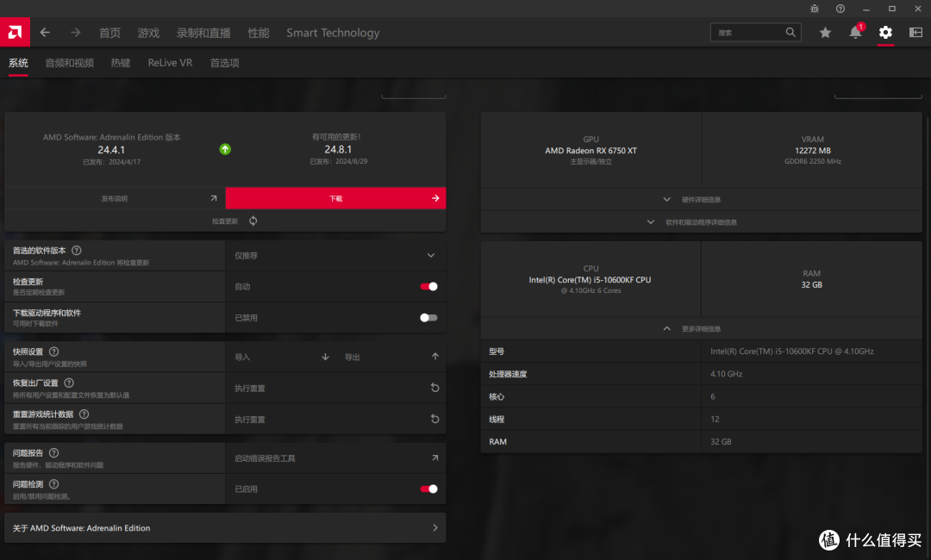931x560 pixels.
Task: Click the installed version 24.4.1
Action: pos(111,150)
